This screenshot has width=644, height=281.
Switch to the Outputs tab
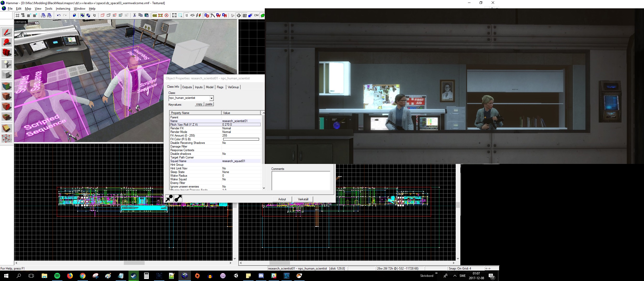pos(187,87)
